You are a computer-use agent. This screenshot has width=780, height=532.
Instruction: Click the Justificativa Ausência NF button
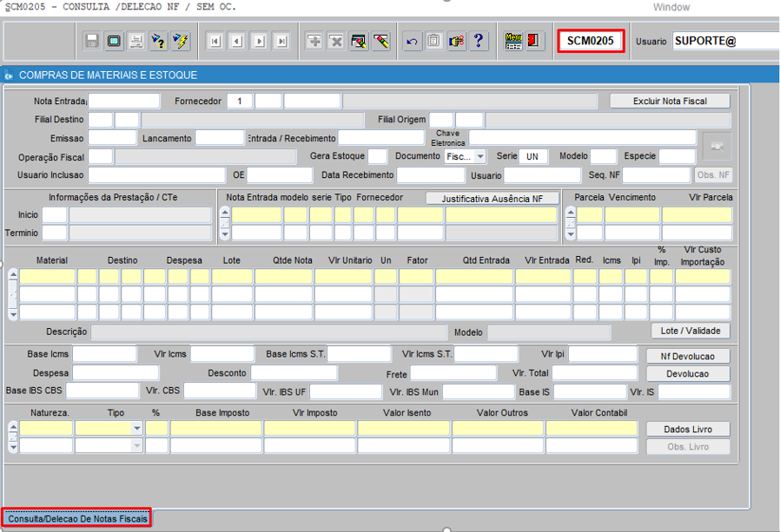[492, 199]
